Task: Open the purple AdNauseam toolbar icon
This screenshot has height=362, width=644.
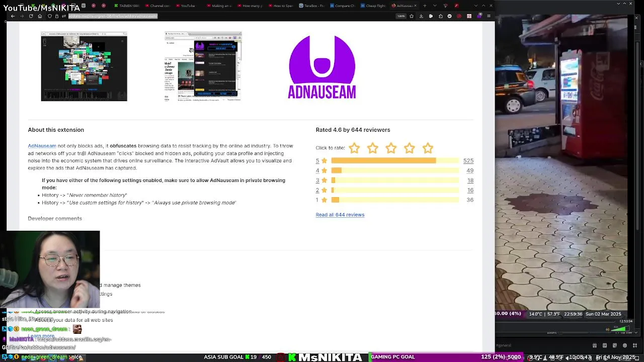Action: 479,16
